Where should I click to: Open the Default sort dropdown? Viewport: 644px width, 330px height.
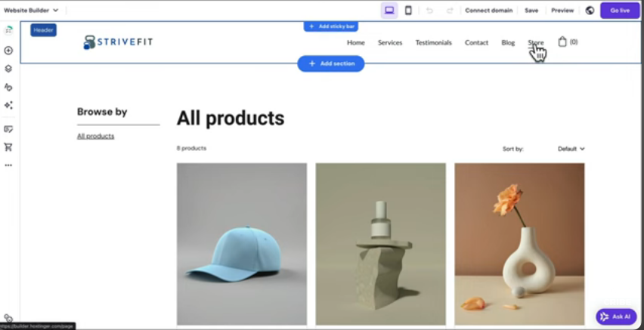tap(571, 149)
